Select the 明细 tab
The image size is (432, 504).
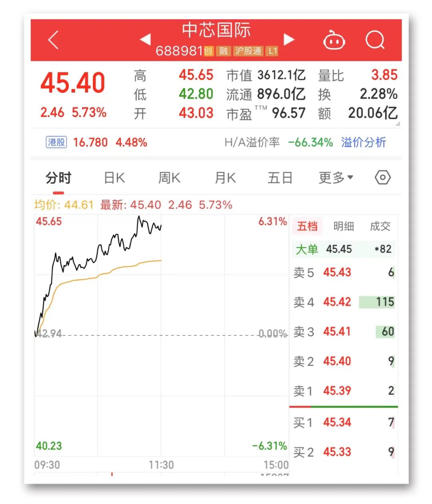click(x=344, y=226)
